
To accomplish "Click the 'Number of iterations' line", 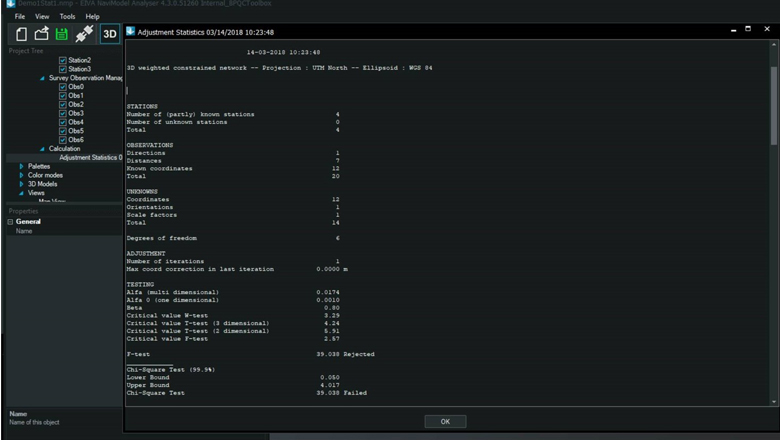I will [x=233, y=261].
